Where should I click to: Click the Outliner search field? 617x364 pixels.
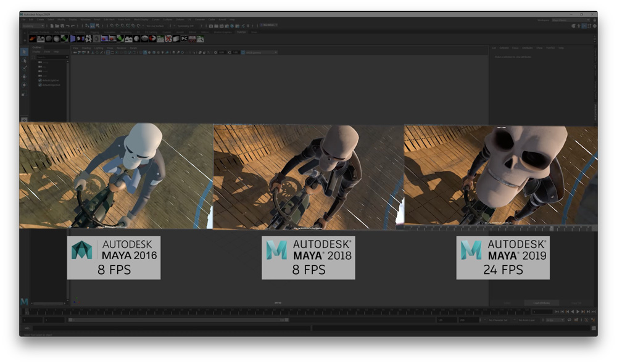tap(49, 57)
